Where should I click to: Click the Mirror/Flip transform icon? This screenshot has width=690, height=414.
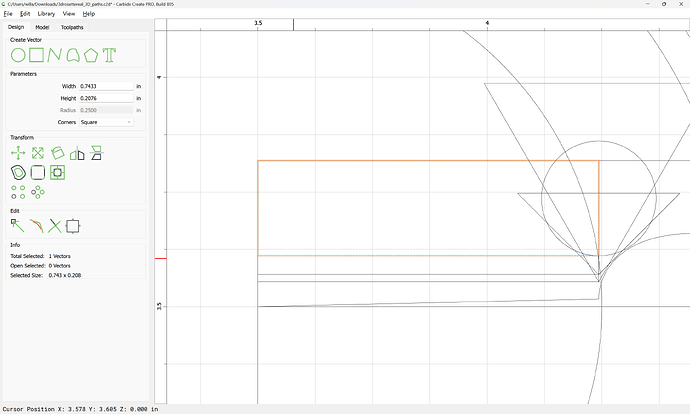[77, 153]
